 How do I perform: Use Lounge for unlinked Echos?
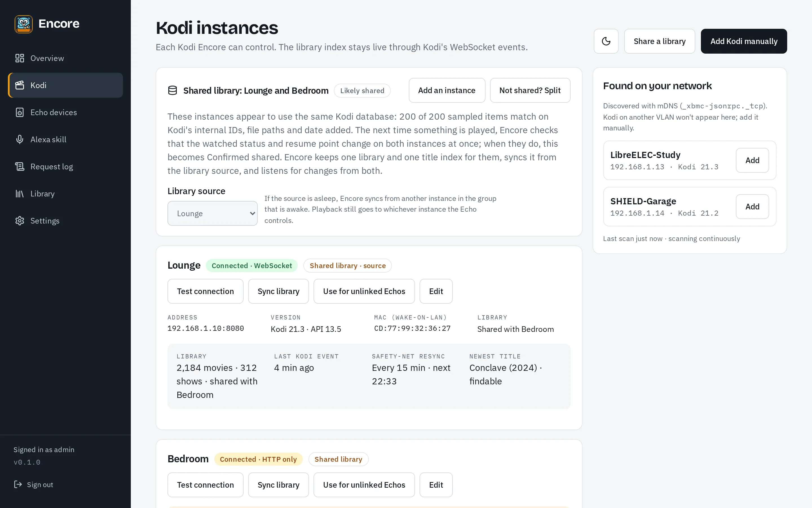[364, 291]
